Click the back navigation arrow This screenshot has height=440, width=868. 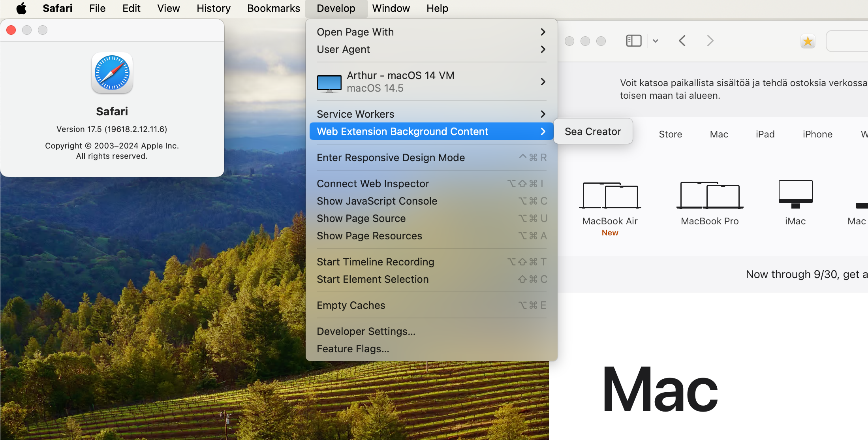(682, 41)
